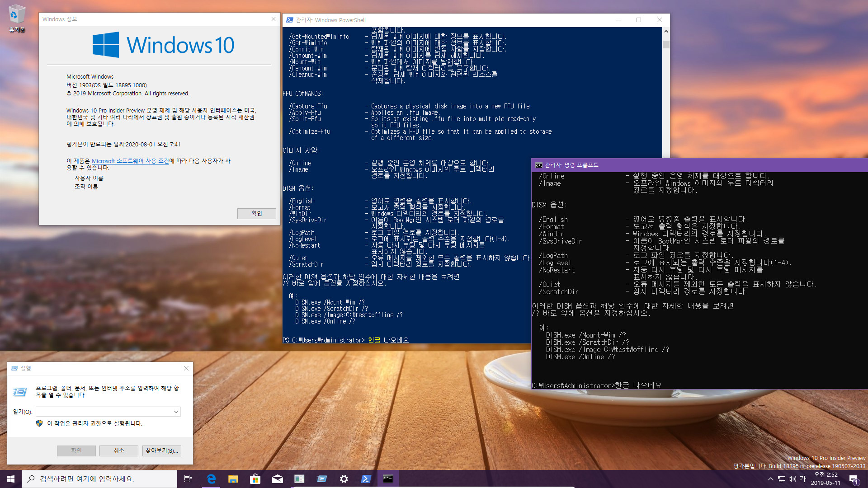The width and height of the screenshot is (868, 488).
Task: Click the 확인 button in Run dialog
Action: tap(76, 450)
